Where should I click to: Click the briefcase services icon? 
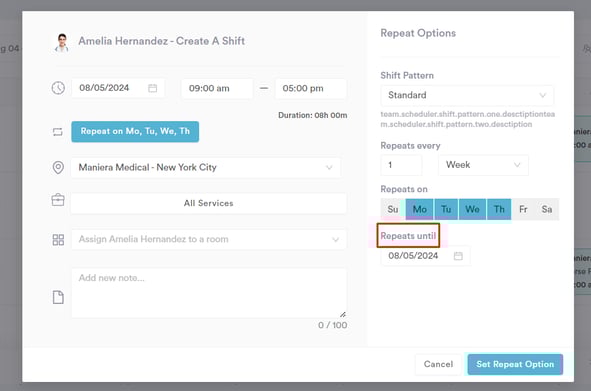[x=58, y=199]
